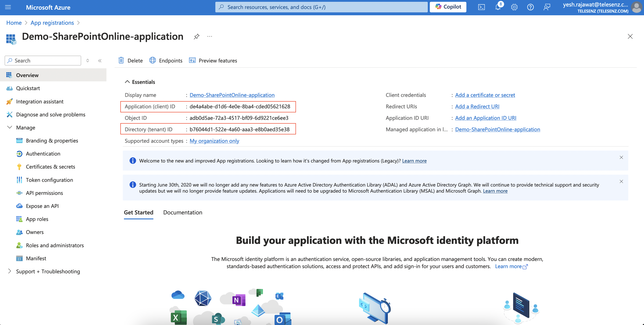
Task: Click the app registration grid icon by title
Action: coord(11,39)
